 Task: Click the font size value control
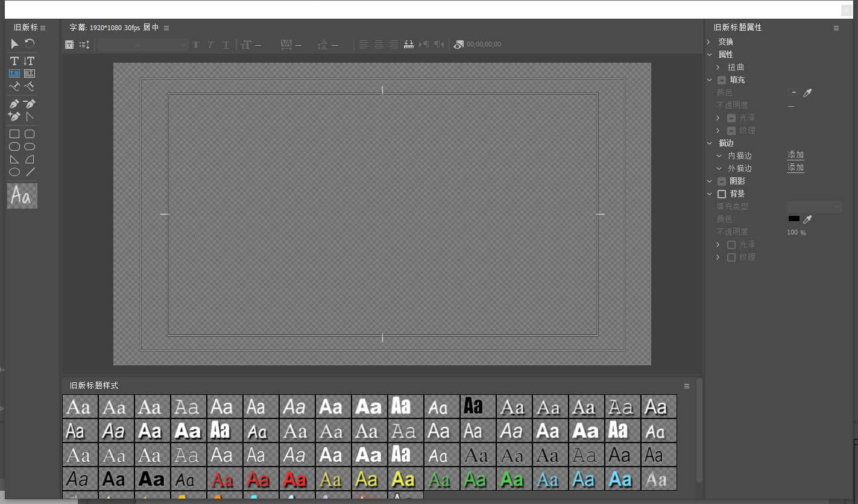pos(258,45)
